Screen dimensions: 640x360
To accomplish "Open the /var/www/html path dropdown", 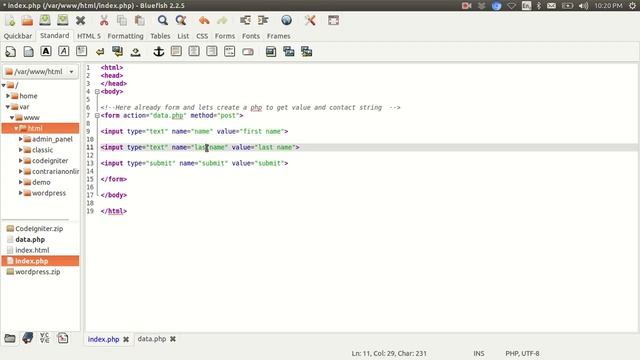I will tap(40, 71).
